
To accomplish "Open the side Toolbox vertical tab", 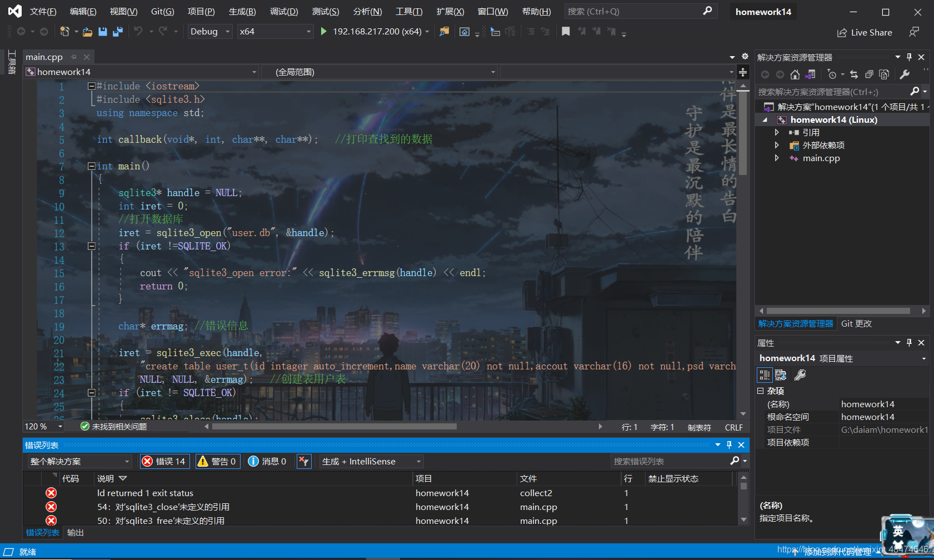I will pos(11,62).
